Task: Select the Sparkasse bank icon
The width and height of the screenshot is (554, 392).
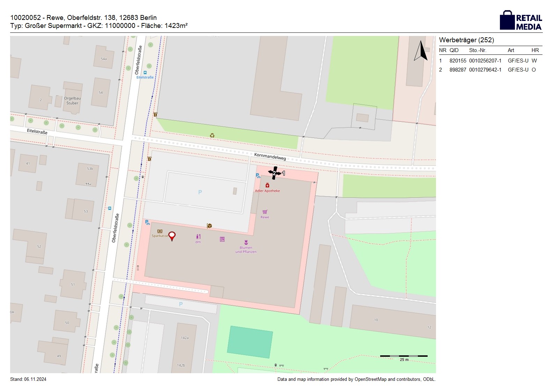Action: click(x=160, y=231)
